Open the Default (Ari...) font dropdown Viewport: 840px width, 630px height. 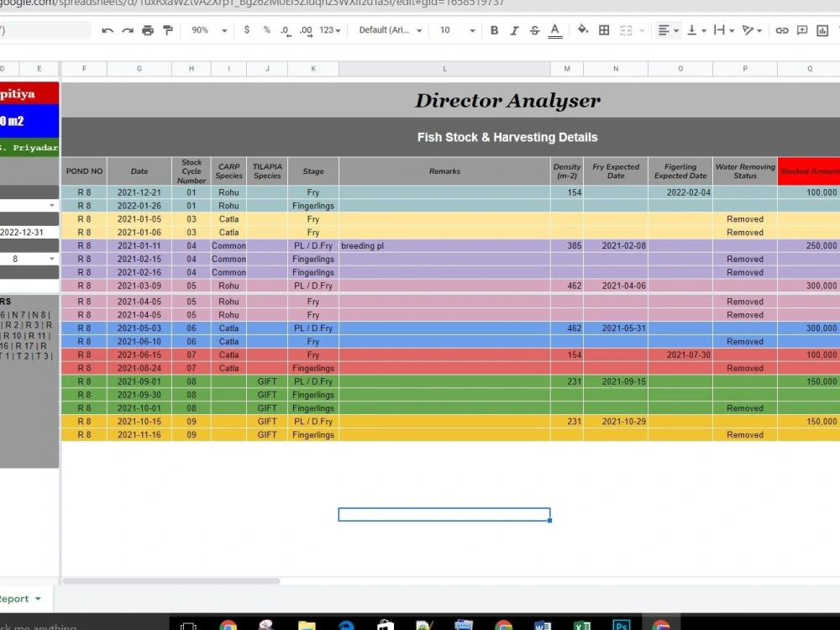pos(390,30)
